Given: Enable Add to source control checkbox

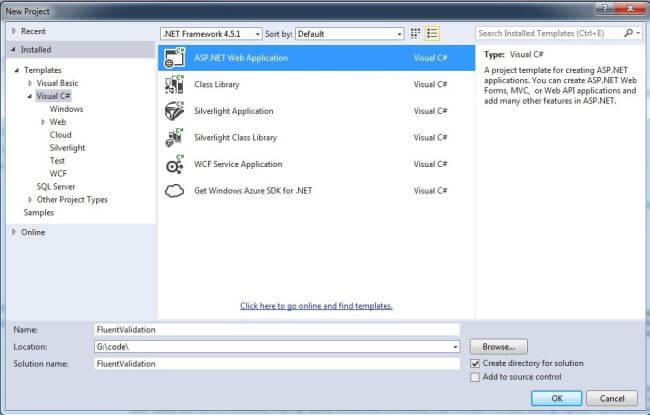Looking at the screenshot, I should click(475, 377).
